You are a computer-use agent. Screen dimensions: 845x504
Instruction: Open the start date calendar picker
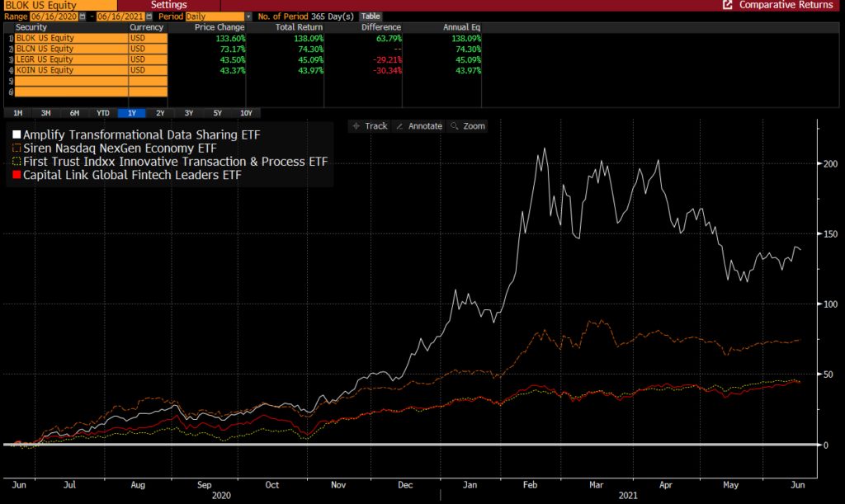(83, 16)
